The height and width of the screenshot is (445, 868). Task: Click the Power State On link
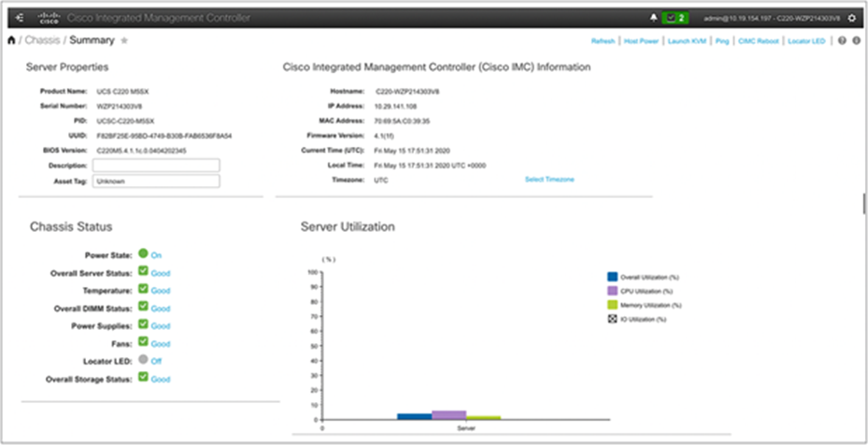156,256
